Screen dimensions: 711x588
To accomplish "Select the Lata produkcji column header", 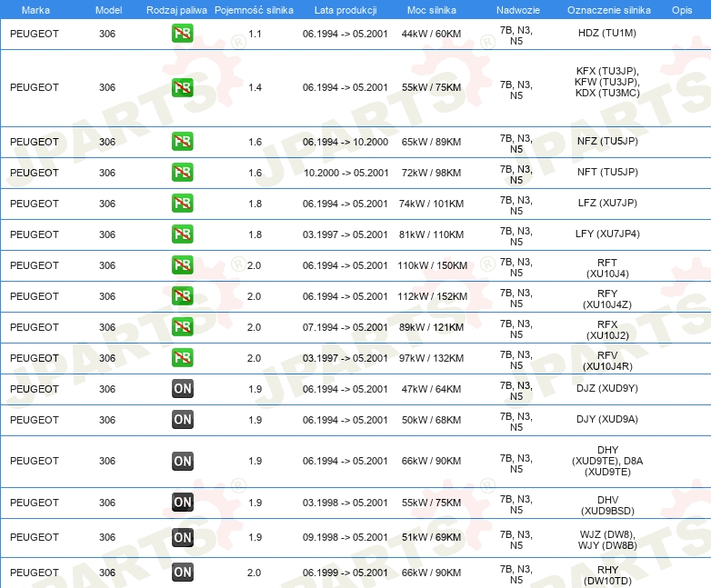I will [345, 10].
